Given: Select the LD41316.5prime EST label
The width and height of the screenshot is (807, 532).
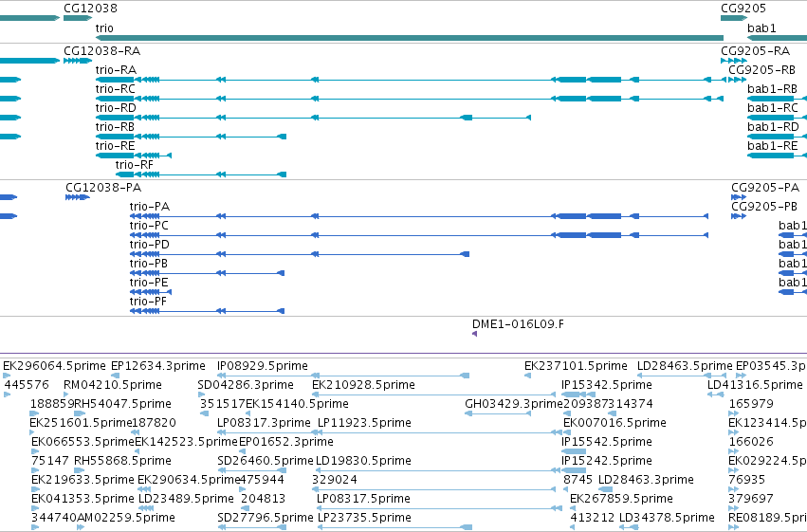Looking at the screenshot, I should tap(755, 385).
